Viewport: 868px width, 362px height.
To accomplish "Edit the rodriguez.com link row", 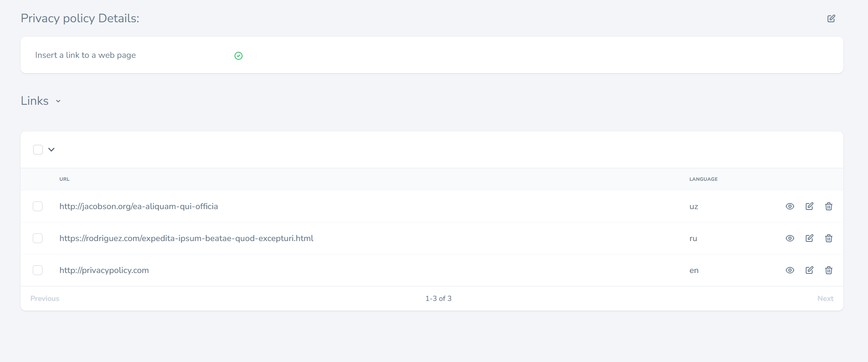I will coord(809,238).
